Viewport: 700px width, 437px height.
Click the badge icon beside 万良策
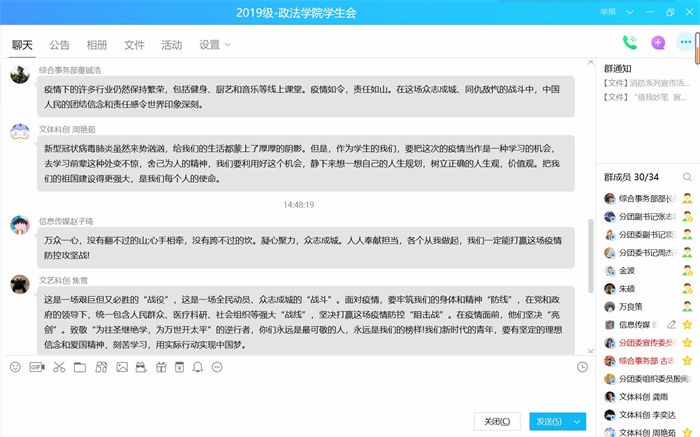(x=687, y=307)
